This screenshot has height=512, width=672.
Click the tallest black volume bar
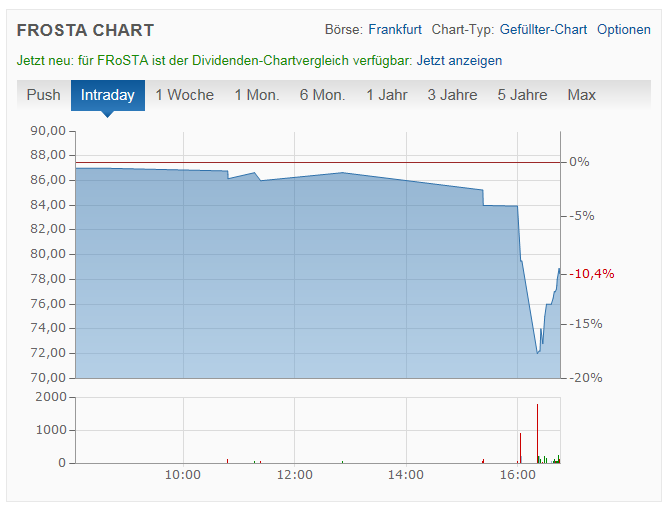click(x=537, y=432)
